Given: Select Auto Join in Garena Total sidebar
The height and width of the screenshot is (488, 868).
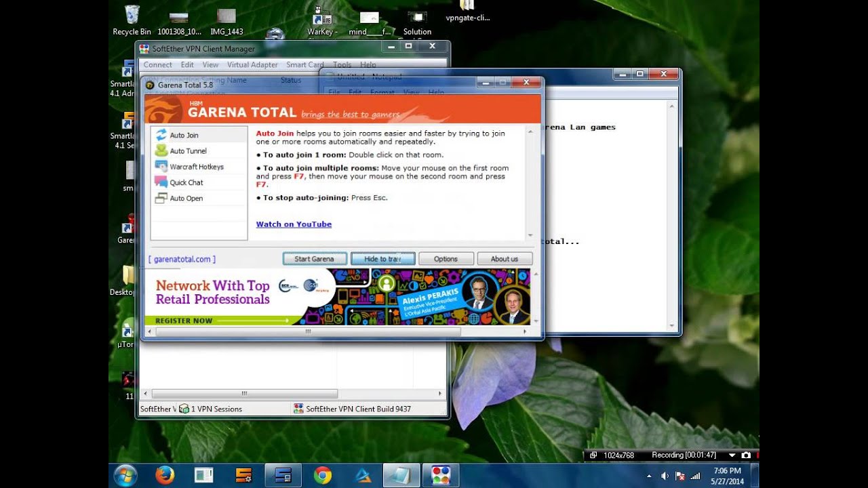Looking at the screenshot, I should pos(199,135).
